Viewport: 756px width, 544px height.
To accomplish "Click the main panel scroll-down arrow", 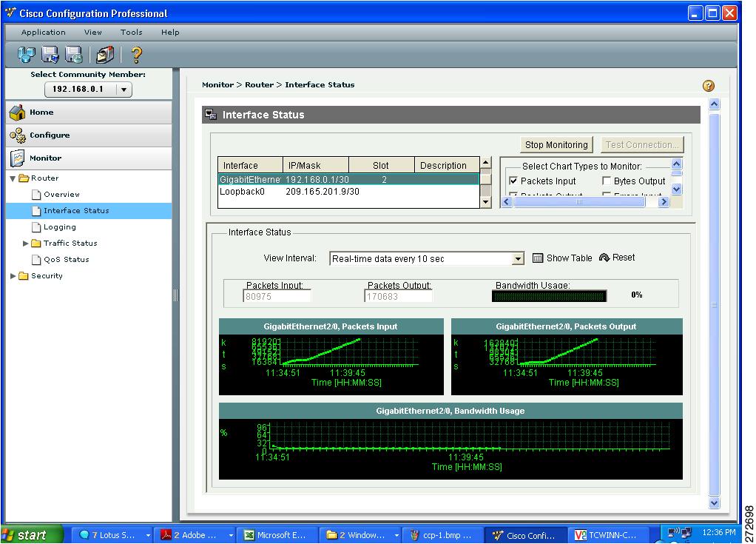I will [714, 503].
